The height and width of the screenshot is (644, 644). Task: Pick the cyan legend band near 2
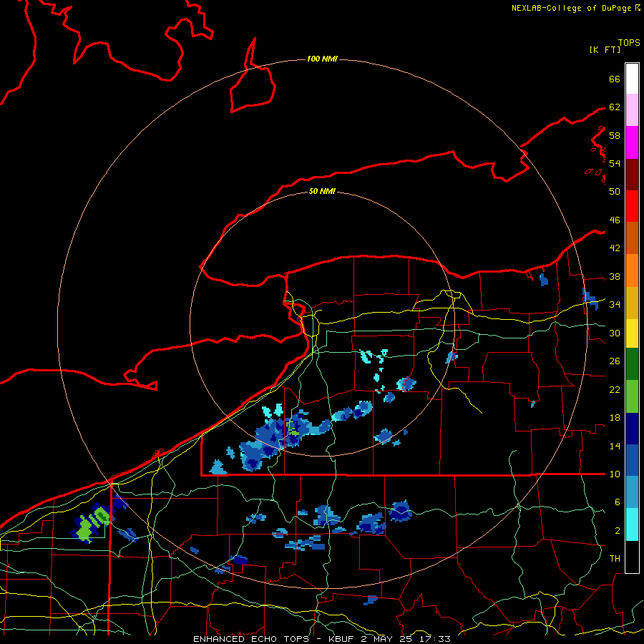click(x=632, y=525)
